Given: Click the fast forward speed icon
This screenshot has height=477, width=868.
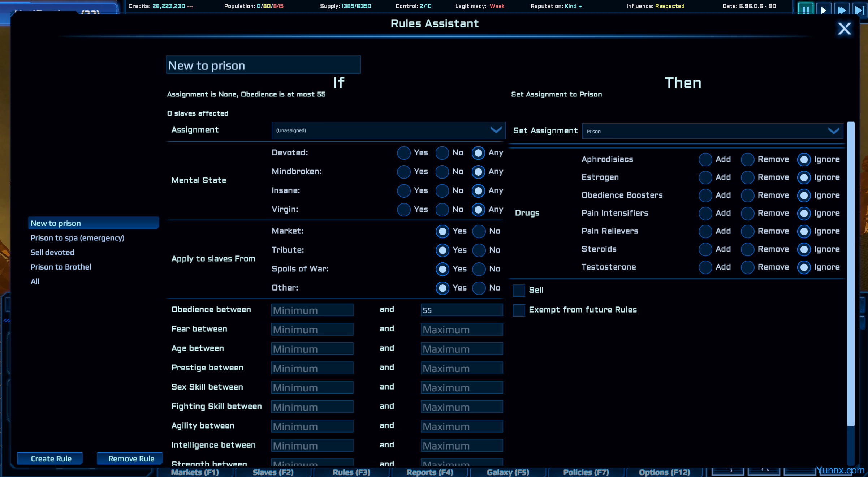Looking at the screenshot, I should 842,9.
